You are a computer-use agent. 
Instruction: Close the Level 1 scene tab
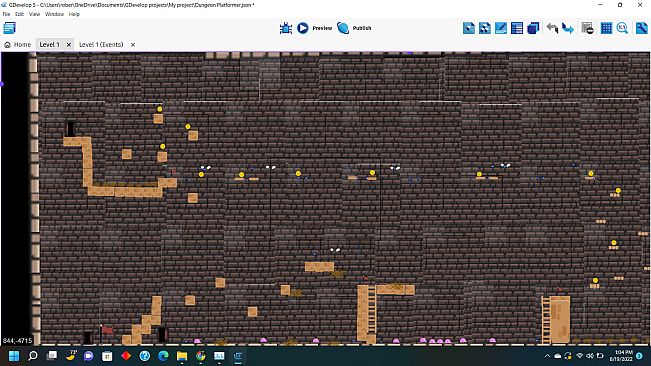click(x=69, y=44)
